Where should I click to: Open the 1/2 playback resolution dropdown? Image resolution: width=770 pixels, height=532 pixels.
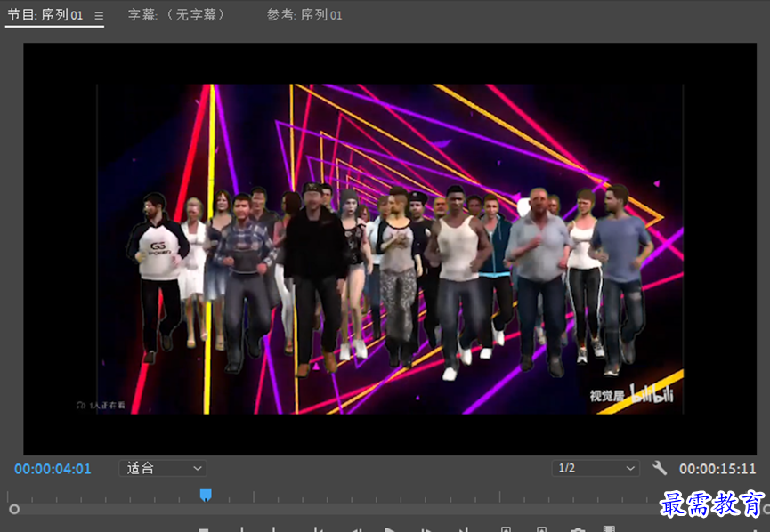tap(596, 468)
